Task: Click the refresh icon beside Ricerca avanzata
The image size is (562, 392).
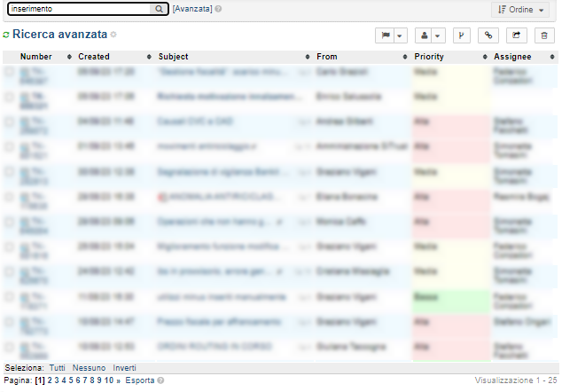Action: coord(6,35)
